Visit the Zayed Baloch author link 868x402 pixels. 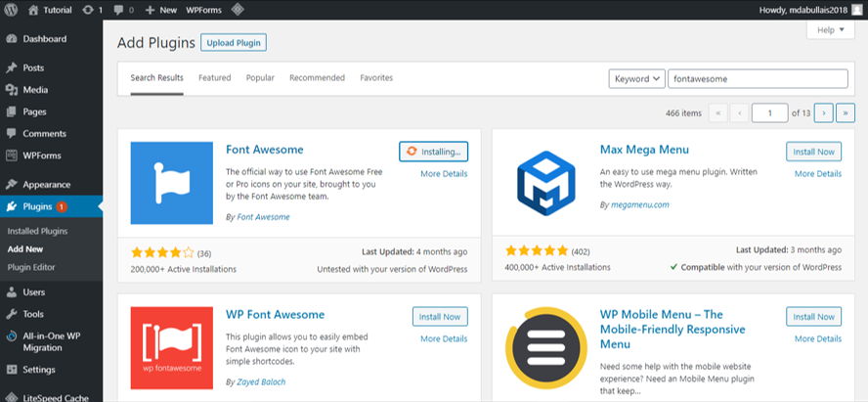261,382
